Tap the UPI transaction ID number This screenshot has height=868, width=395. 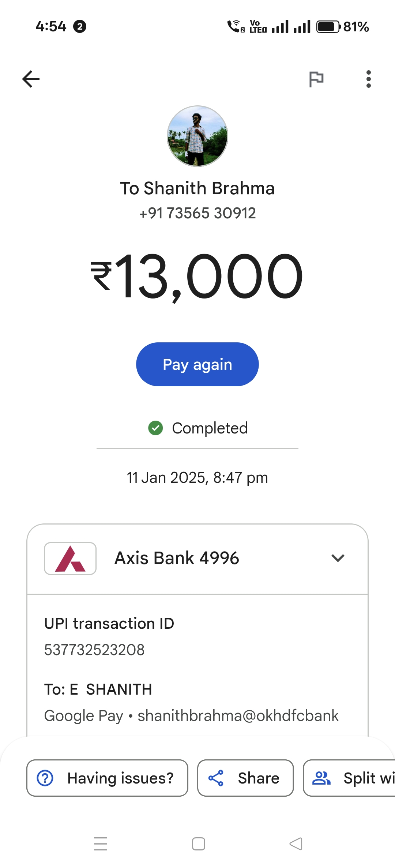click(94, 650)
